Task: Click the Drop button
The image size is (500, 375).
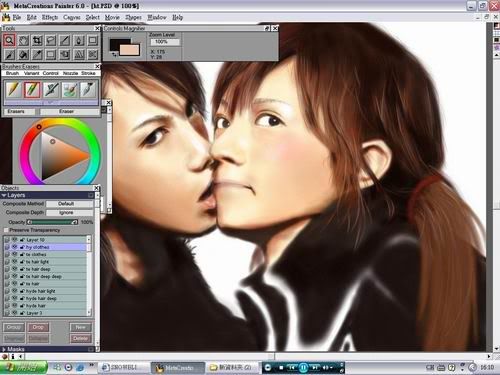Action: (38, 327)
